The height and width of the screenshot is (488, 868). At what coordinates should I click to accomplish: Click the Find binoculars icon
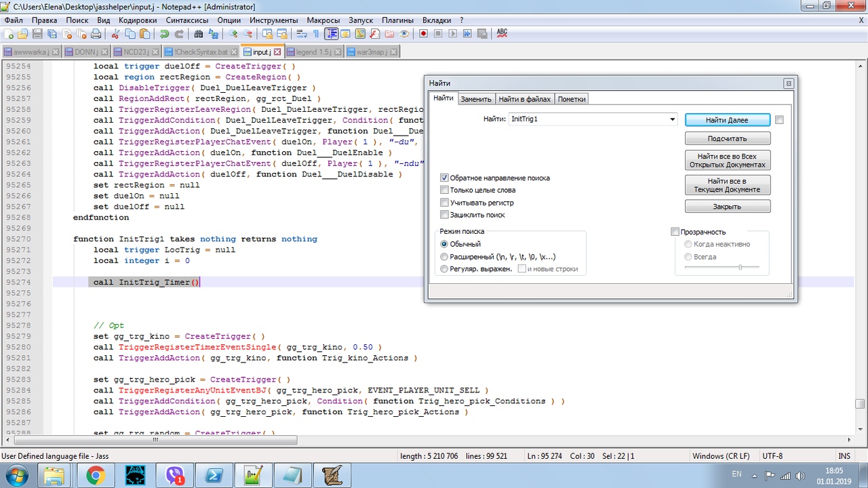pyautogui.click(x=199, y=34)
